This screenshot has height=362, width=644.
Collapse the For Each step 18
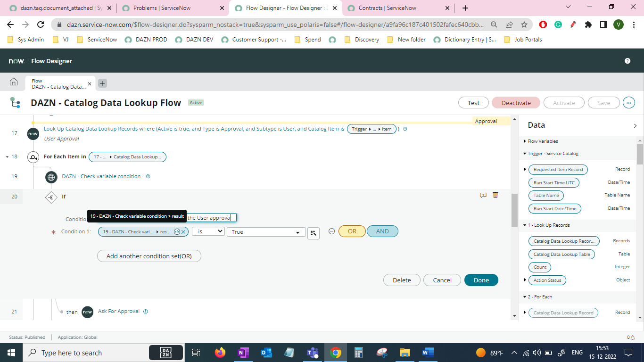click(7, 157)
